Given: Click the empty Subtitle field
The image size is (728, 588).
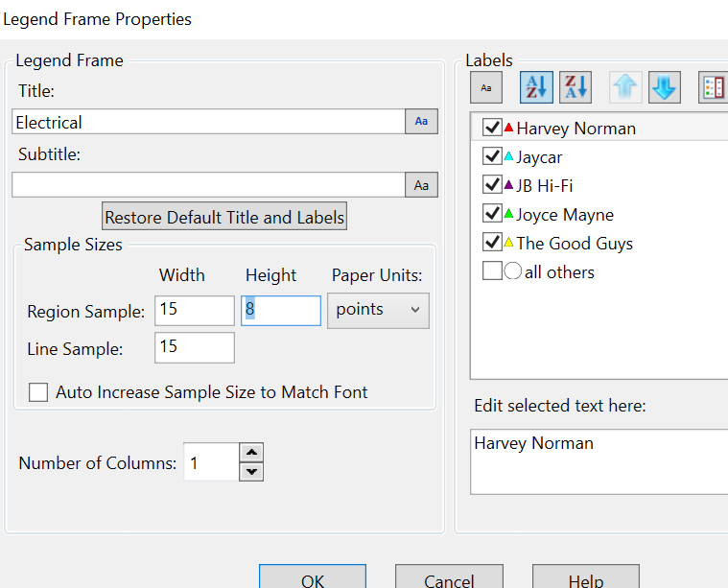Looking at the screenshot, I should click(208, 185).
